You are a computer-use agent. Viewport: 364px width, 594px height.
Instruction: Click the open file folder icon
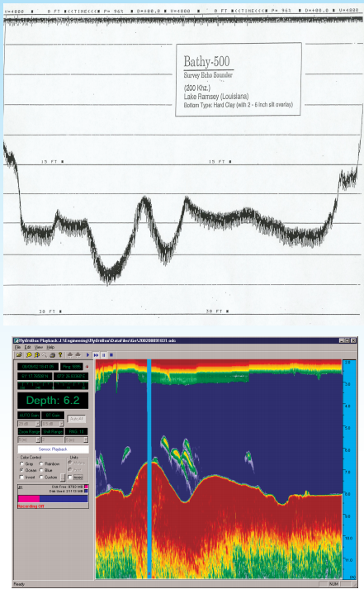[19, 355]
